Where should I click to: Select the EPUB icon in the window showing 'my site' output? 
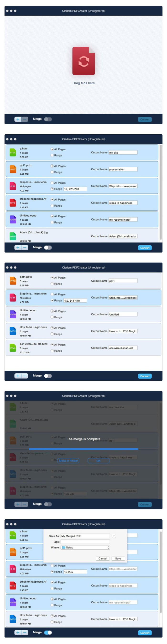click(x=13, y=219)
